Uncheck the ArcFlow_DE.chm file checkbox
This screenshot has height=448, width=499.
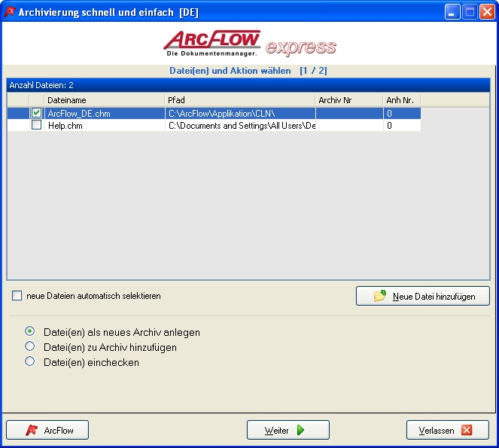37,113
